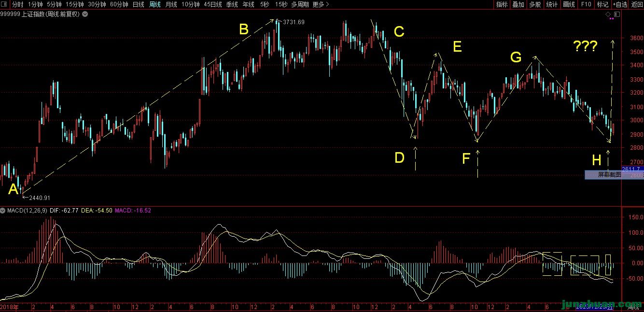Viewport: 644px width, 312px height.
Task: Click the 返回 back button
Action: pyautogui.click(x=637, y=4)
